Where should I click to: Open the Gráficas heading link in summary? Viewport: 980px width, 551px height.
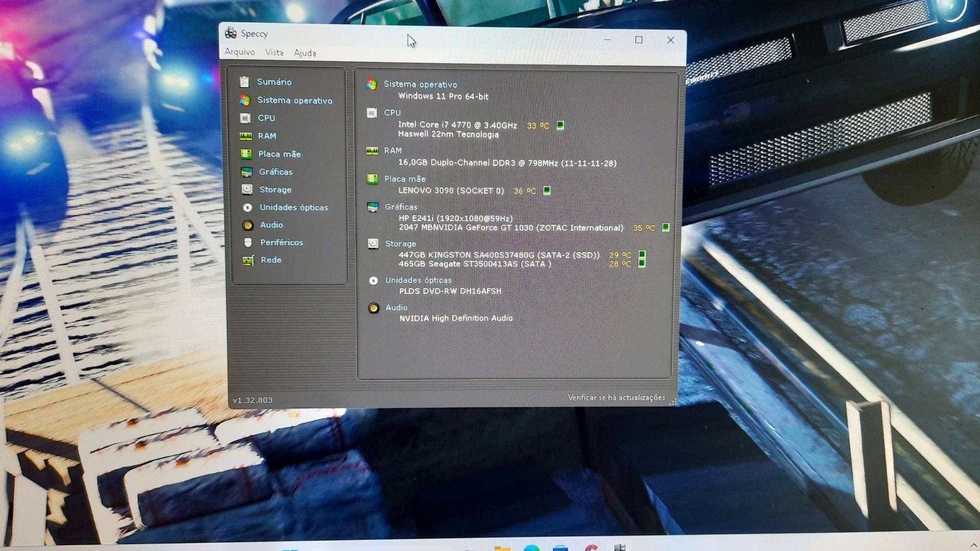coord(401,207)
